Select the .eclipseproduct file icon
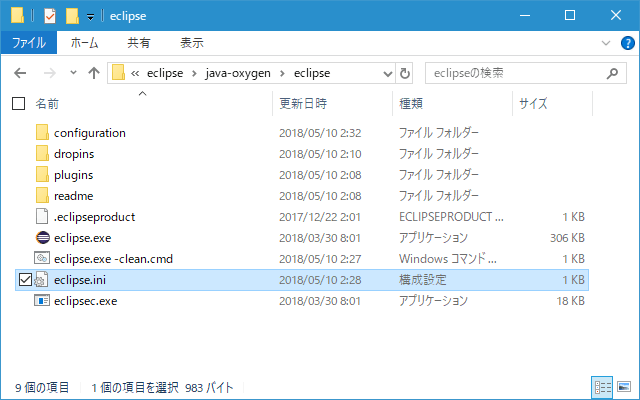The height and width of the screenshot is (400, 640). (x=42, y=217)
